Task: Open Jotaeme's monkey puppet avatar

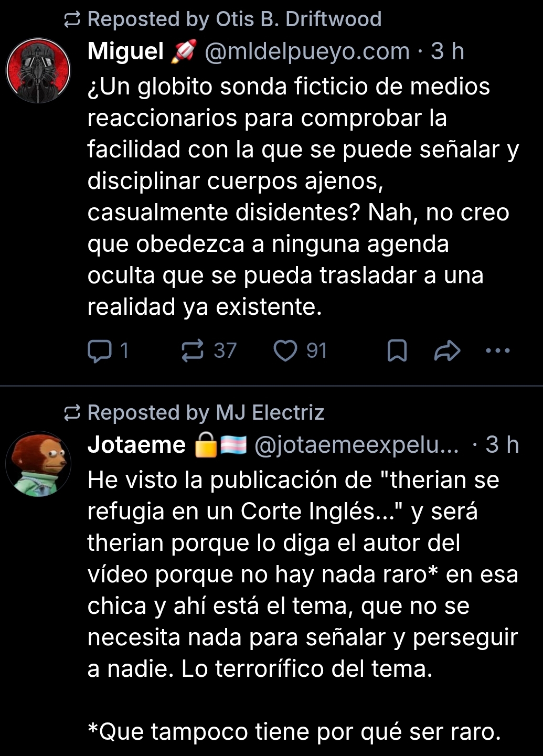Action: tap(38, 464)
